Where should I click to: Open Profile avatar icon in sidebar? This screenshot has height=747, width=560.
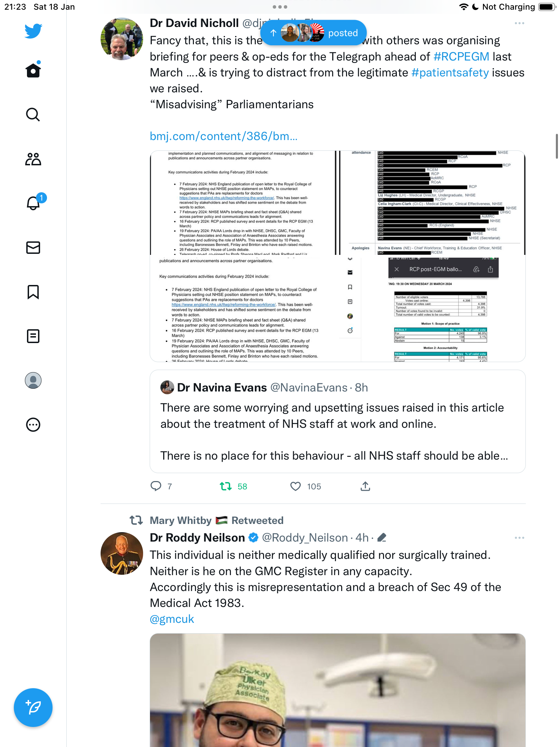[x=33, y=380]
